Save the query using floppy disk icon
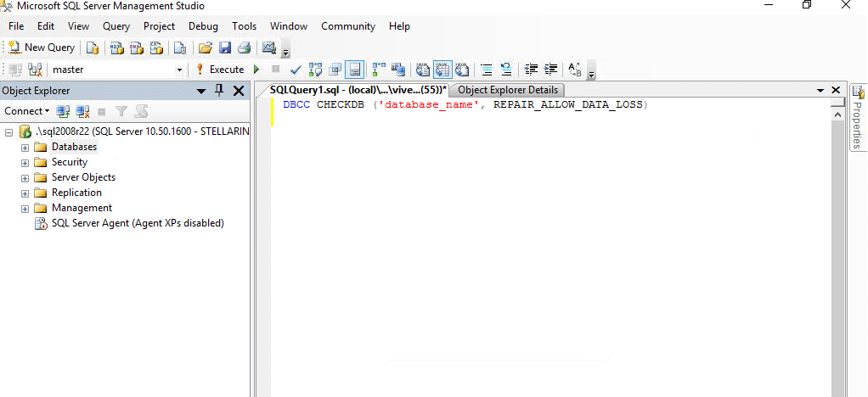Viewport: 868px width, 397px height. [225, 48]
